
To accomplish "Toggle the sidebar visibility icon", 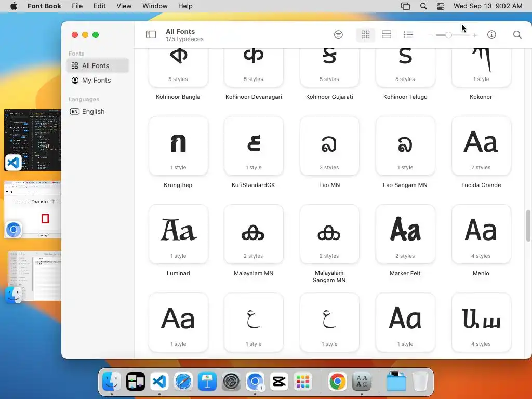I will pos(151,35).
